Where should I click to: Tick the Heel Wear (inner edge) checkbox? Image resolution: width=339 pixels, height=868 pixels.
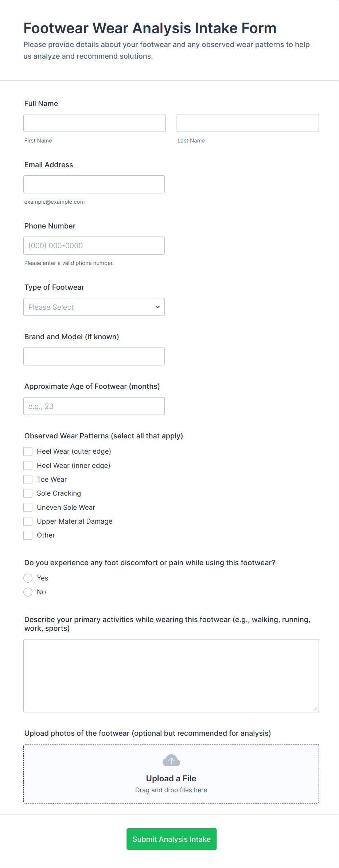pos(28,465)
